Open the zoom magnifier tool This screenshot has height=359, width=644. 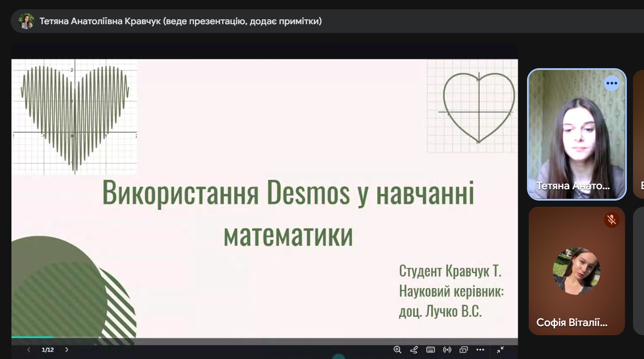click(397, 350)
